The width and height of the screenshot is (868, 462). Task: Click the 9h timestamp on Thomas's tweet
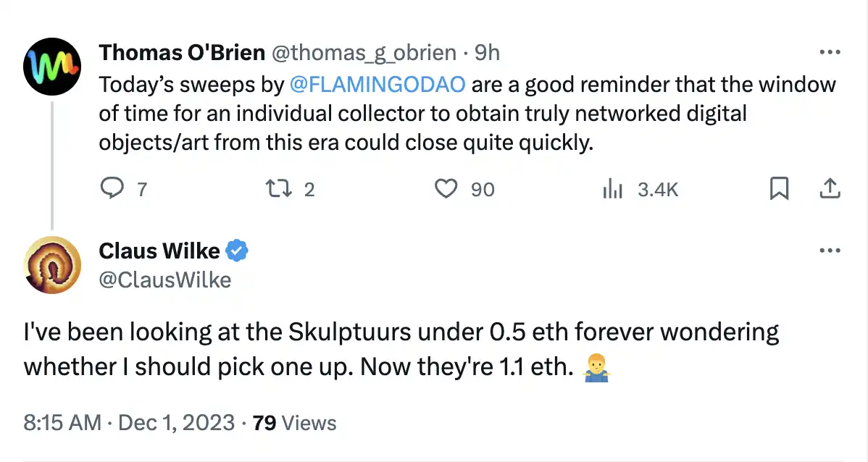(487, 53)
